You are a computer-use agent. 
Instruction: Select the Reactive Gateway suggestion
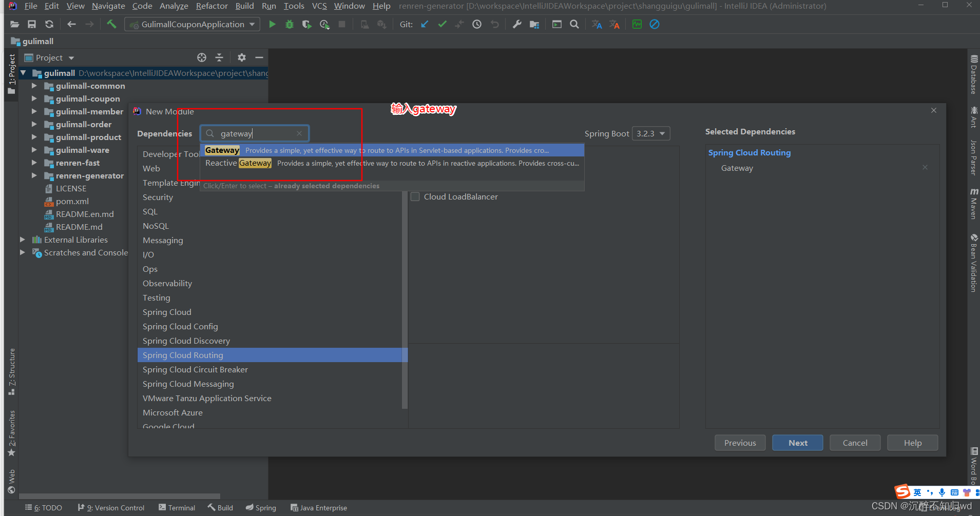pos(392,163)
